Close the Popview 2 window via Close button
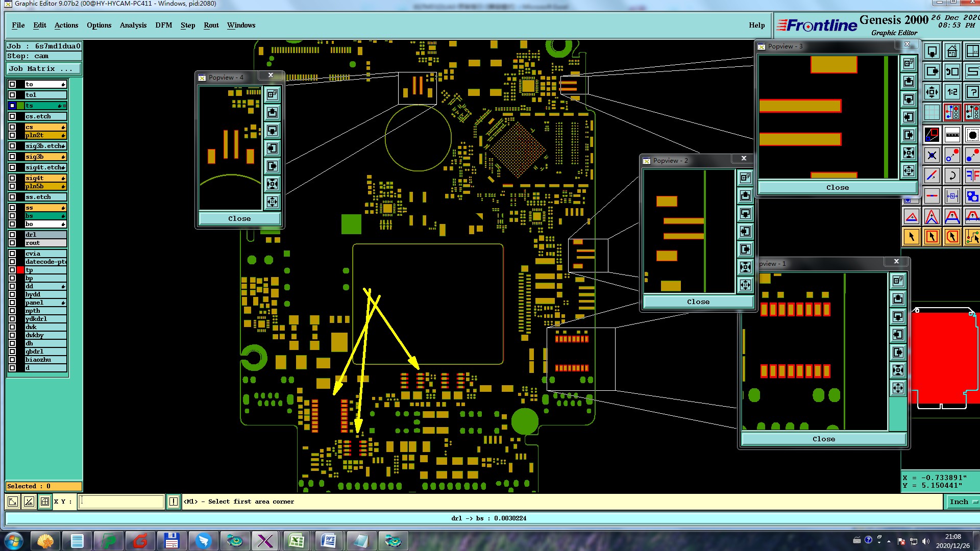This screenshot has height=551, width=980. (698, 302)
